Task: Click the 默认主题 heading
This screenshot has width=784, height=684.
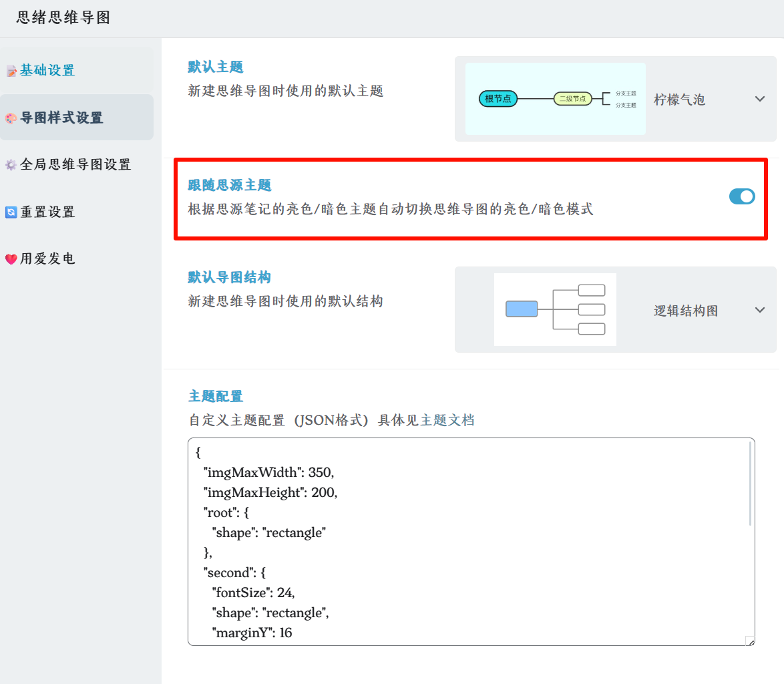Action: pyautogui.click(x=216, y=67)
